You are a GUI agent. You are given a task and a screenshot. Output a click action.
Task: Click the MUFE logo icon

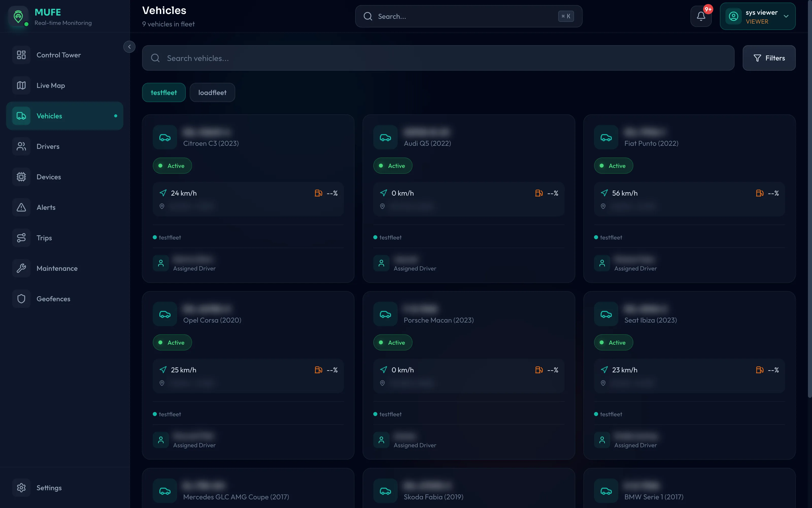pos(19,16)
